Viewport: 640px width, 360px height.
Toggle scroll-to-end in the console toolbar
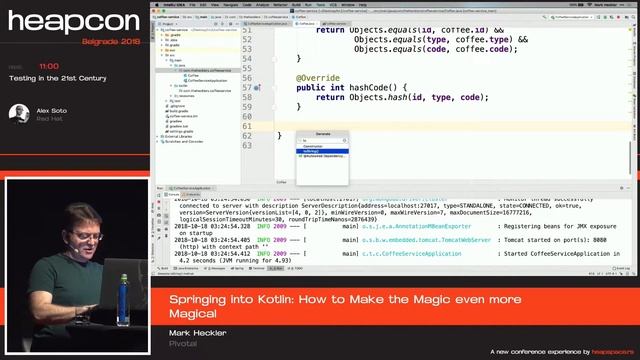166,222
